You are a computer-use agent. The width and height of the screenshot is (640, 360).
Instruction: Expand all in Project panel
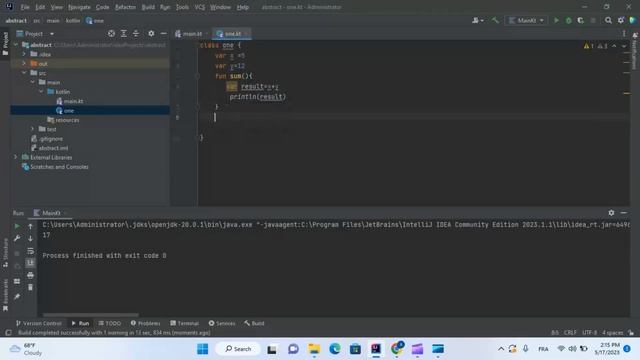(x=124, y=33)
